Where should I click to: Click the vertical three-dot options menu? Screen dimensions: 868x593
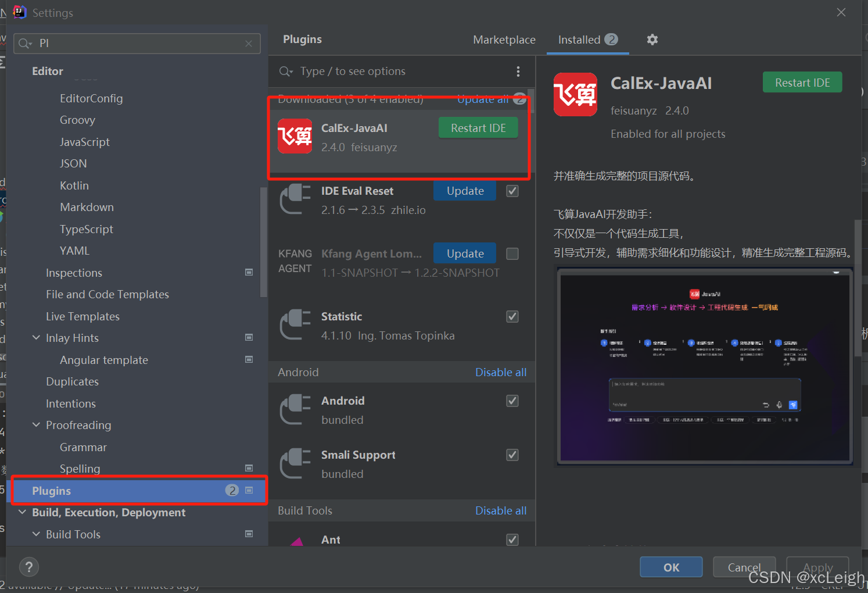pyautogui.click(x=518, y=72)
